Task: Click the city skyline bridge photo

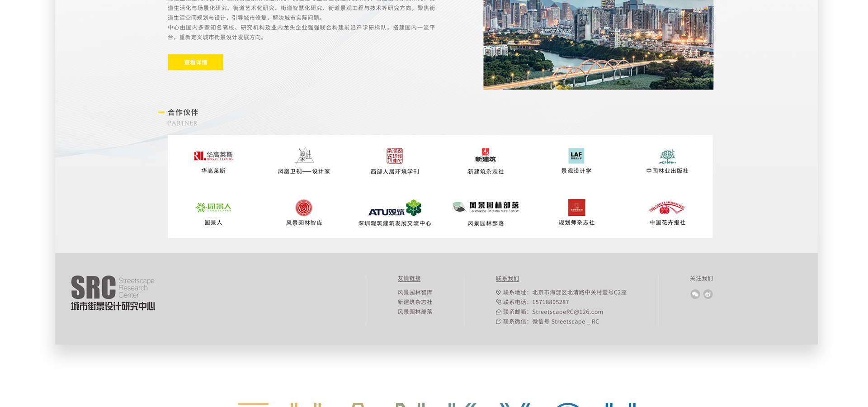Action: coord(598,44)
